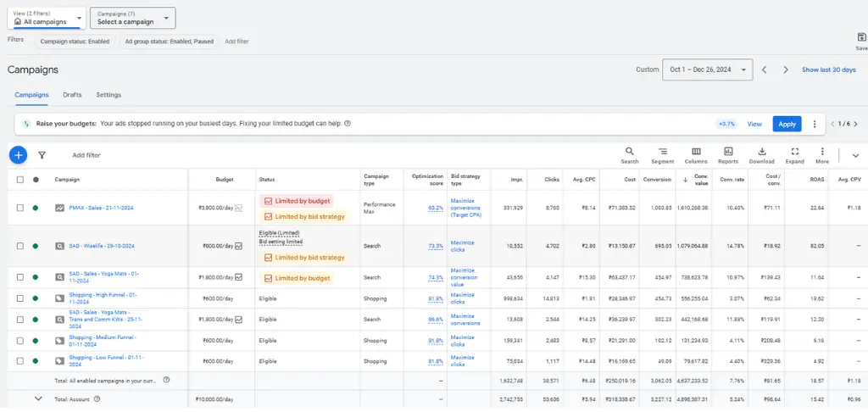The height and width of the screenshot is (412, 868).
Task: Click budget icon of PMAX Sales campaign
Action: pos(238,209)
